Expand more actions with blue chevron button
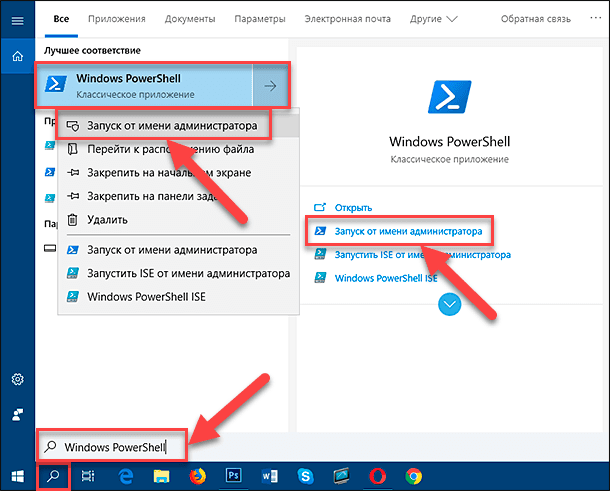Viewport: 610px width, 491px height. 449,304
